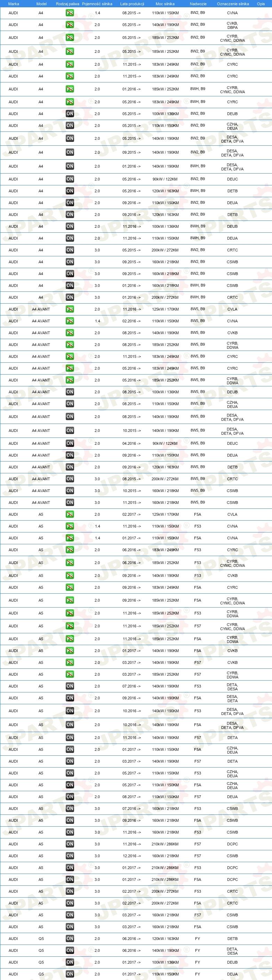Select '02.2016 ->' production date cell
Viewport: 272px width, 980px height.
(131, 321)
